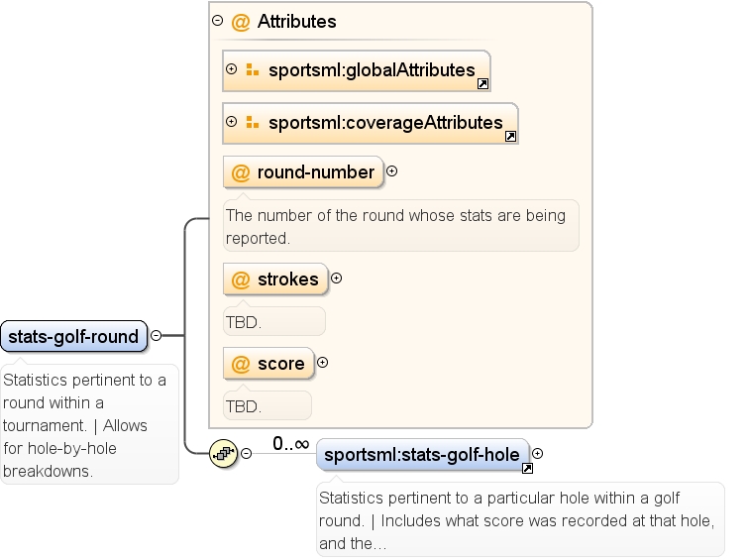
Task: Select the sportsml:stats-golf-hole node
Action: 423,455
